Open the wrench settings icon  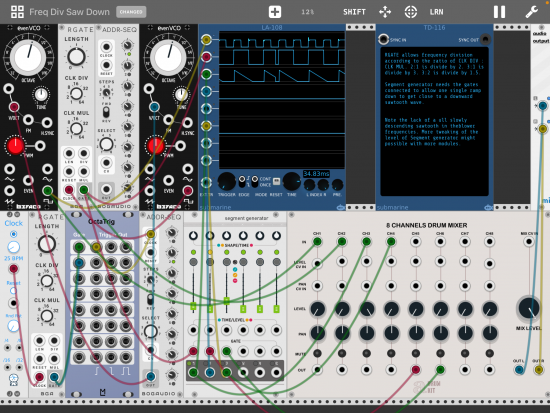[531, 12]
